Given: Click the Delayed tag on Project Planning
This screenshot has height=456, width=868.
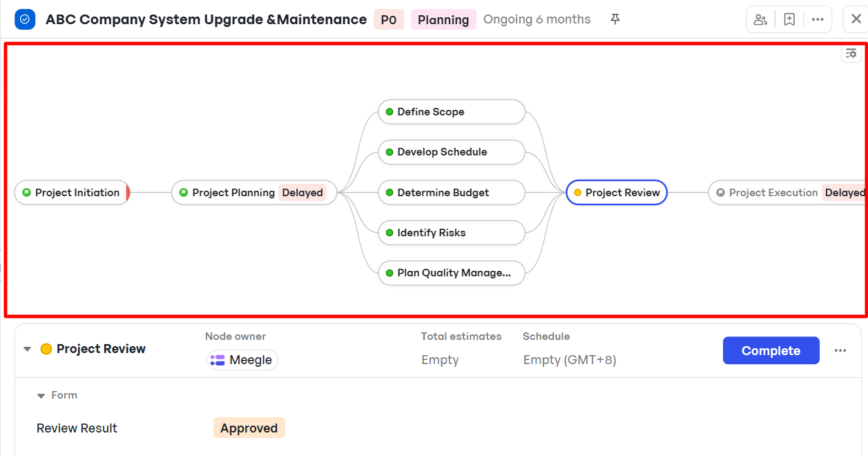Looking at the screenshot, I should pyautogui.click(x=302, y=193).
